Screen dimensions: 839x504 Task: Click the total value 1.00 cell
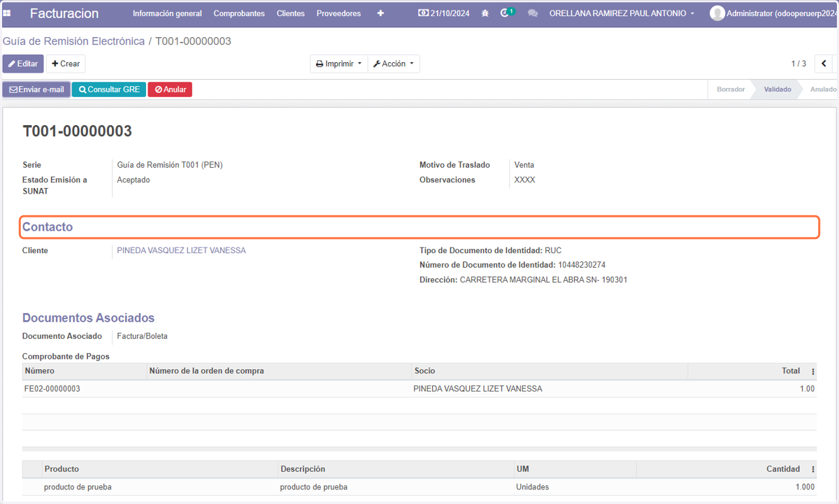[807, 389]
